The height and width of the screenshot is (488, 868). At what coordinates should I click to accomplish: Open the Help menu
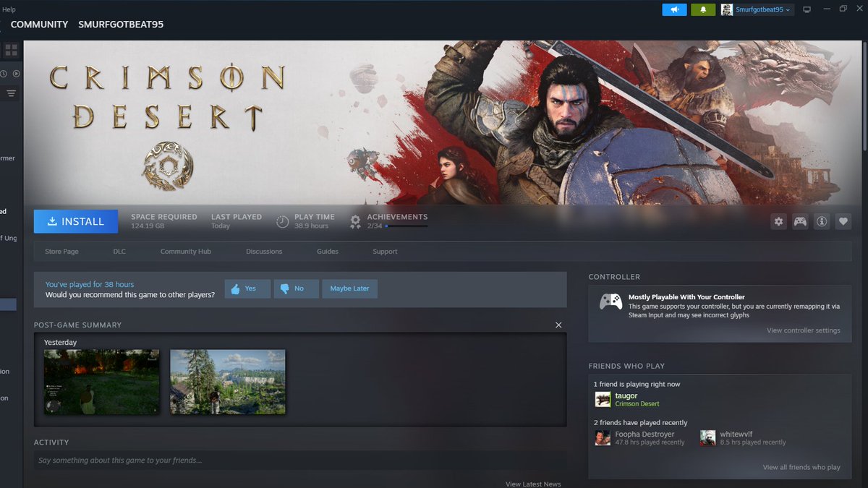click(x=9, y=9)
